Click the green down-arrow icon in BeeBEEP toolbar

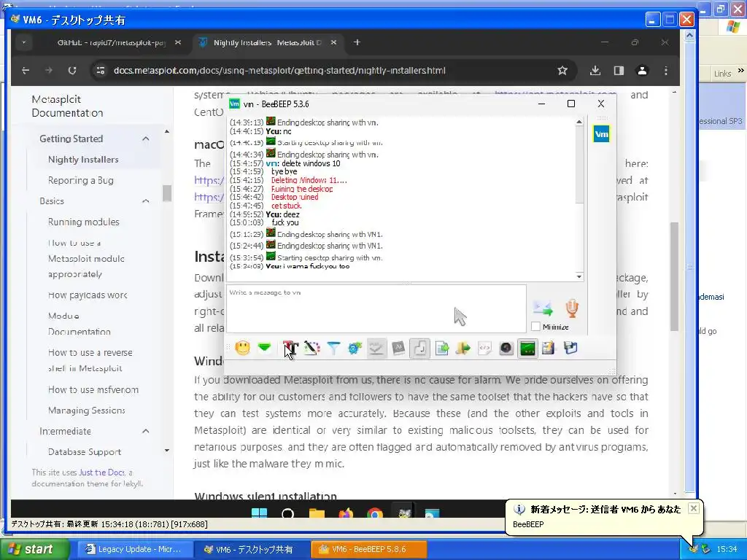point(264,348)
